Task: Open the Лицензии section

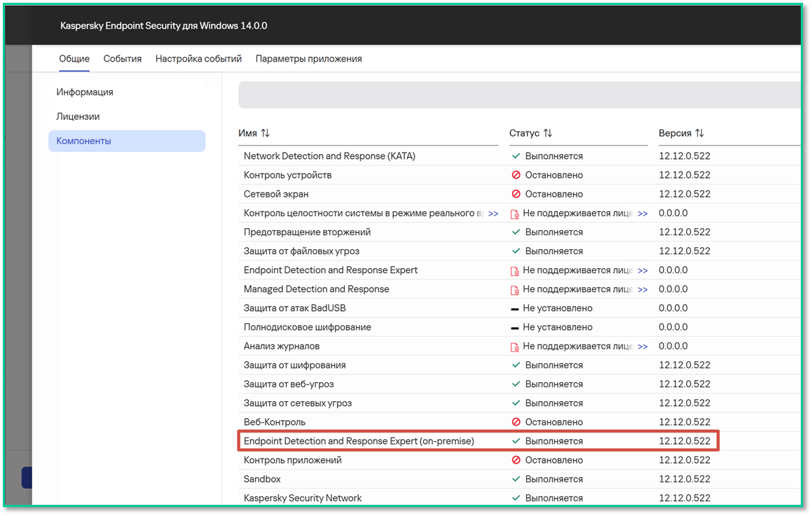Action: (78, 116)
